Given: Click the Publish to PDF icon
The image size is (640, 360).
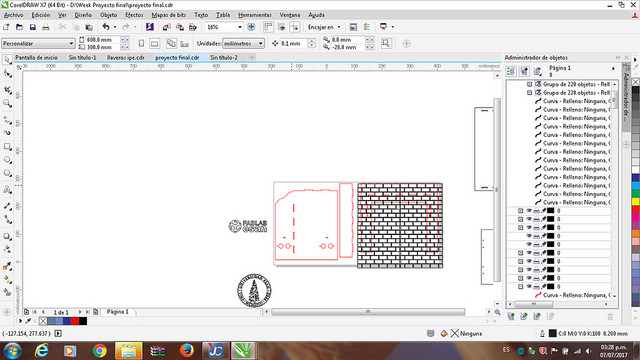Looking at the screenshot, I should [193, 27].
